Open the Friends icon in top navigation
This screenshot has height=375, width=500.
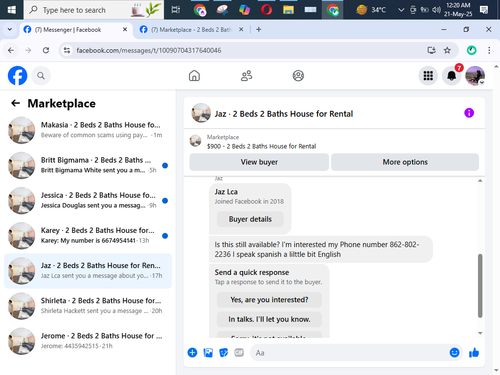coord(246,76)
